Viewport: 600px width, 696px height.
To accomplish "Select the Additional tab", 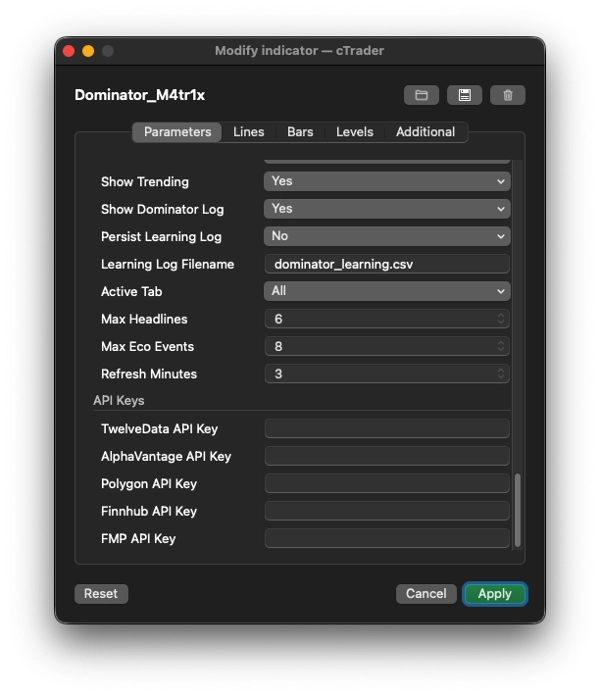I will (x=425, y=132).
